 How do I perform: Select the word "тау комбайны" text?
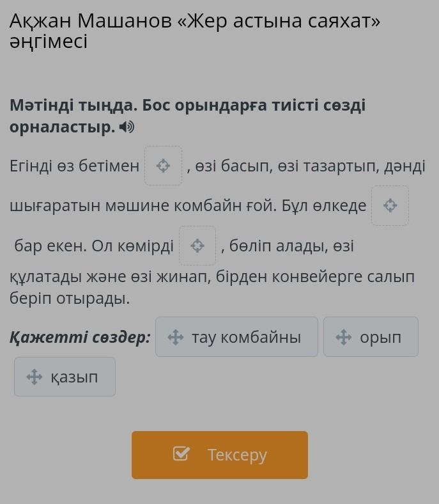click(x=246, y=337)
